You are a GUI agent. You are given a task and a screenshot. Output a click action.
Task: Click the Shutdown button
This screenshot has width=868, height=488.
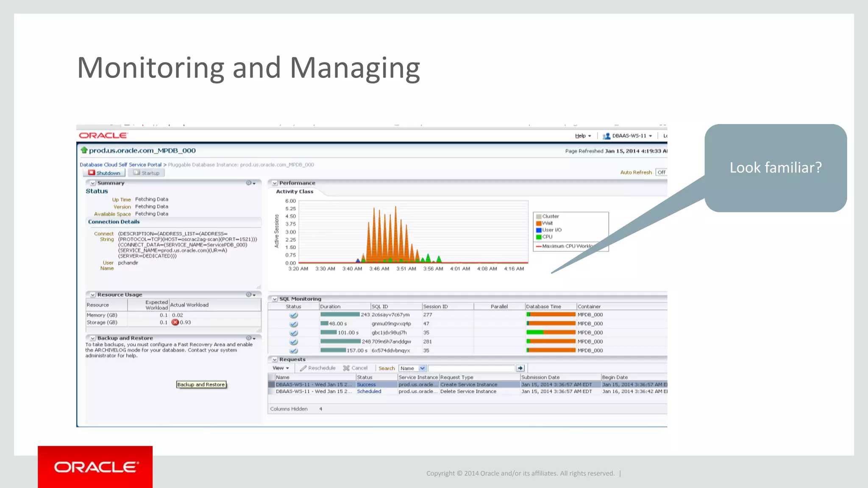coord(104,173)
